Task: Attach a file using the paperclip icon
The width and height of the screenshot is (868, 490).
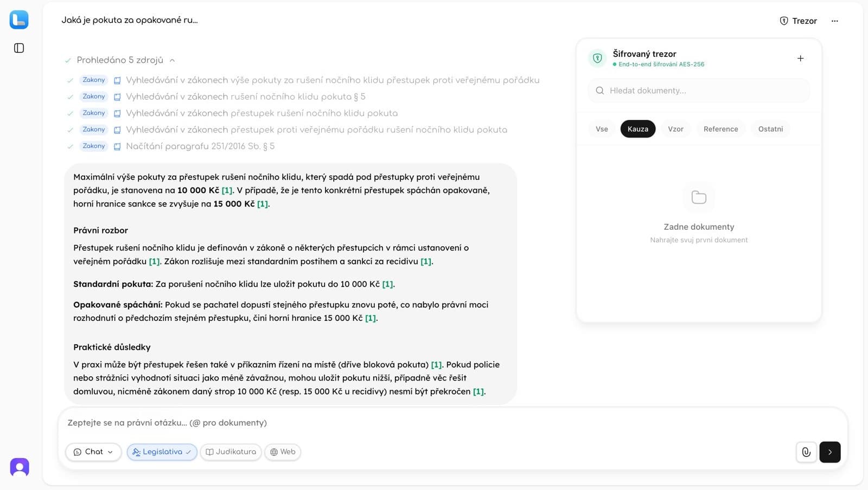Action: [x=806, y=452]
